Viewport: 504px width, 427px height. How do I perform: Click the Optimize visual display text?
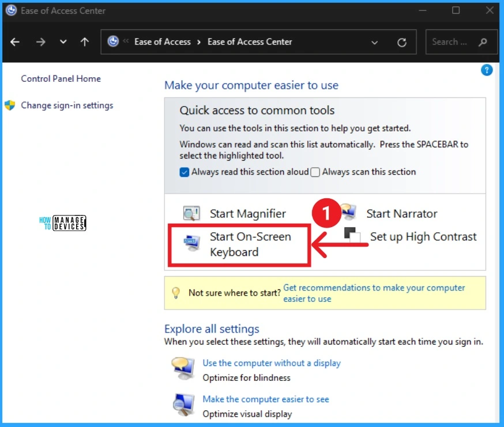(x=247, y=414)
